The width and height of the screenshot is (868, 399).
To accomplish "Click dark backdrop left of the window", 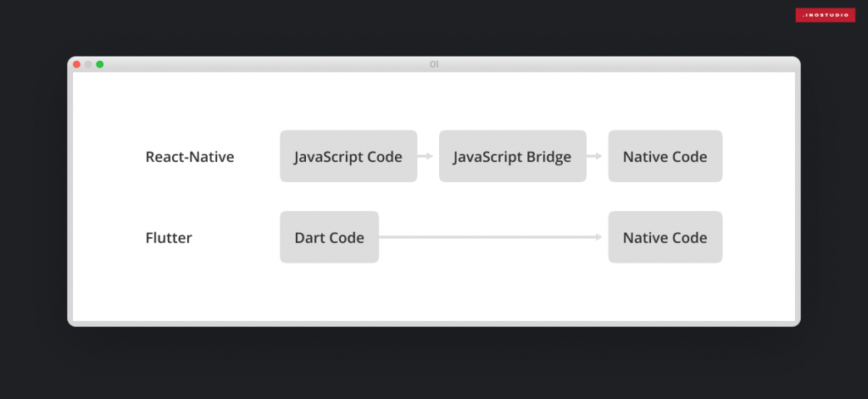I will pos(34,195).
